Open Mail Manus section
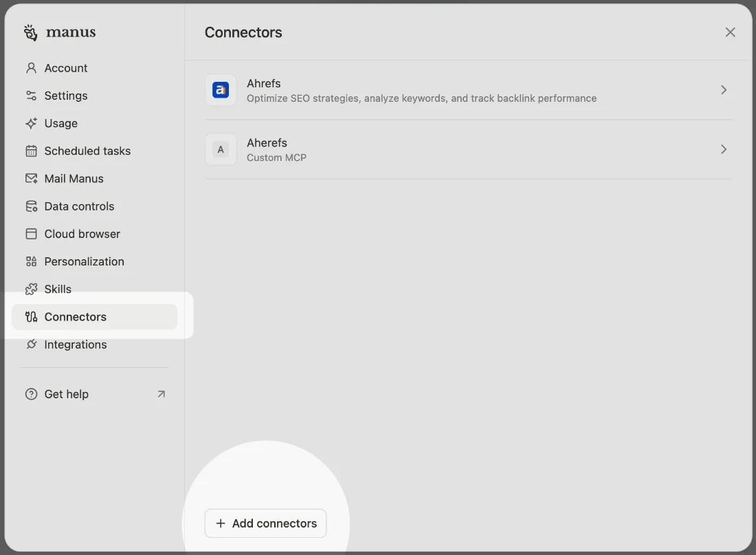The image size is (756, 555). point(95,179)
